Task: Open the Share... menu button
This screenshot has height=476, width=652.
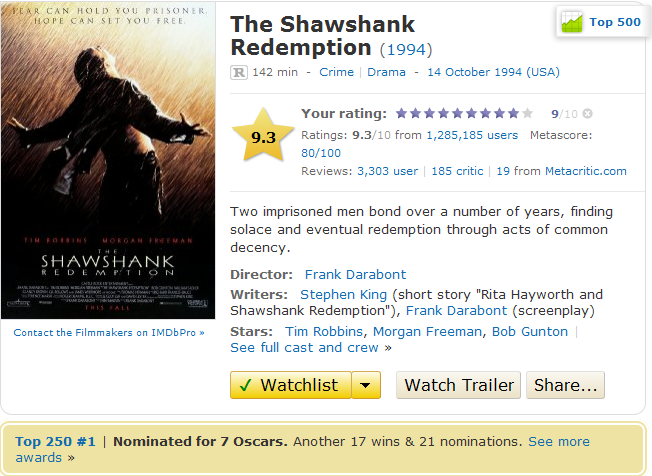Action: point(565,385)
